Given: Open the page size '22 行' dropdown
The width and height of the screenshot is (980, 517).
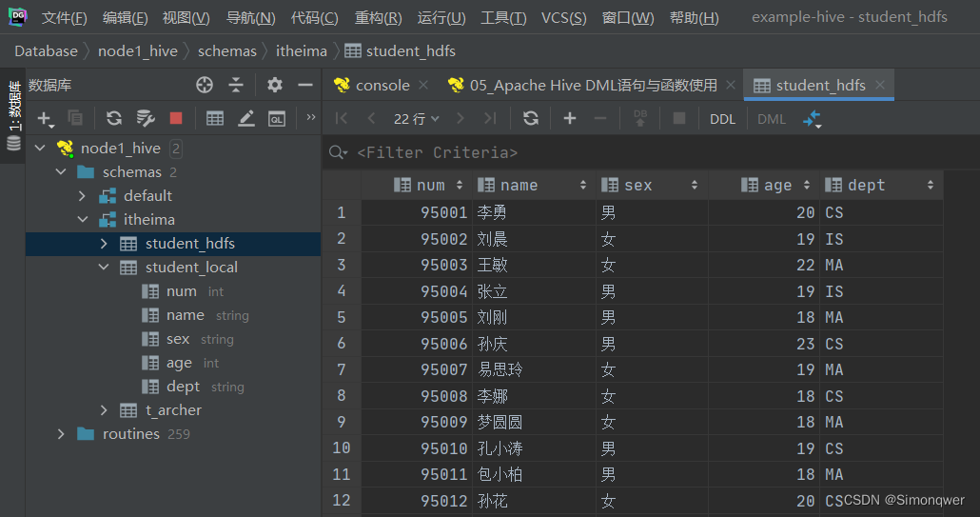Looking at the screenshot, I should pos(416,119).
